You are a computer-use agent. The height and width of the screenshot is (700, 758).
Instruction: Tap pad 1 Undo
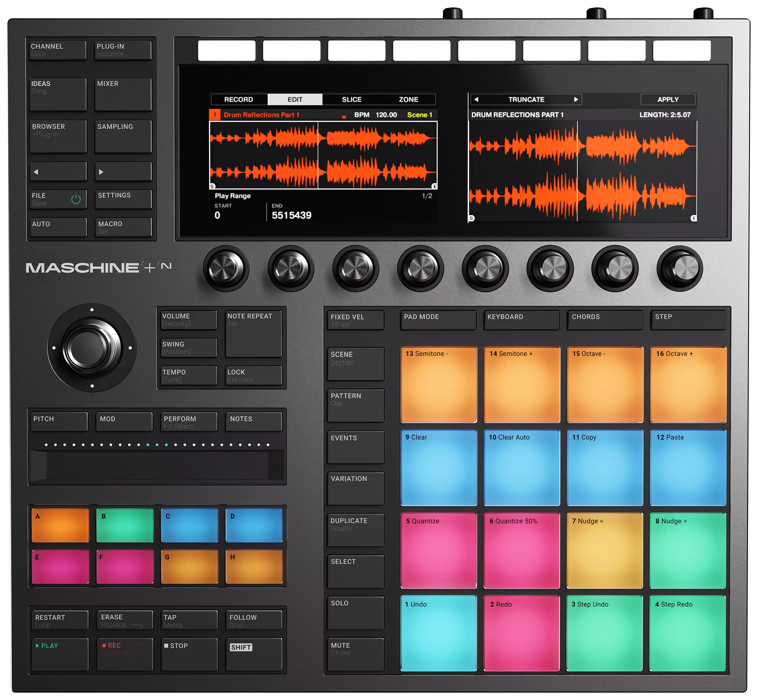click(x=438, y=633)
